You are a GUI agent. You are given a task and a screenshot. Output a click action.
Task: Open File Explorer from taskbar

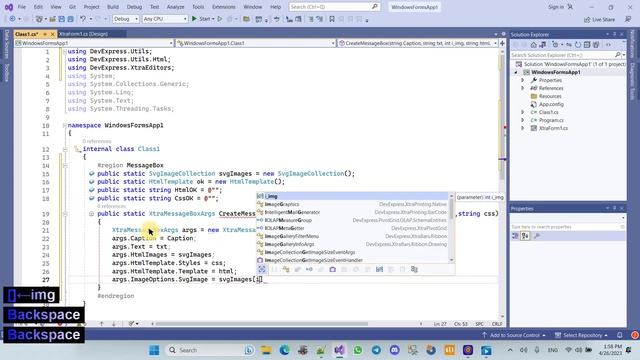(266, 350)
